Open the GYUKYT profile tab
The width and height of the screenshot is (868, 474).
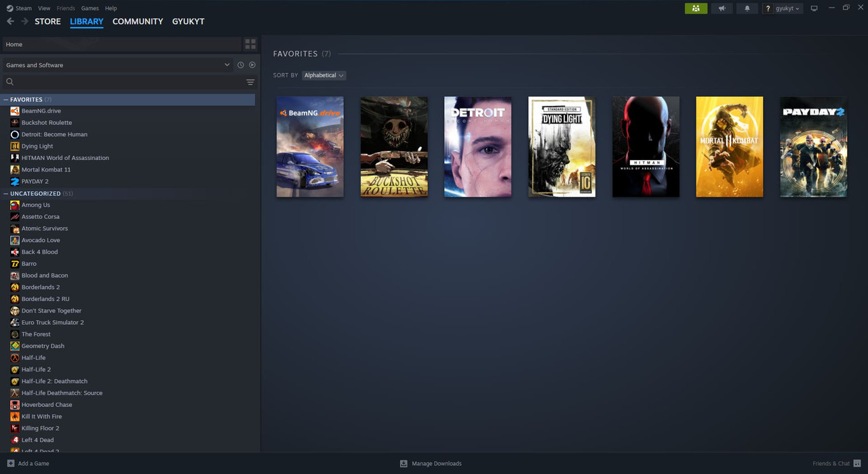[x=188, y=22]
